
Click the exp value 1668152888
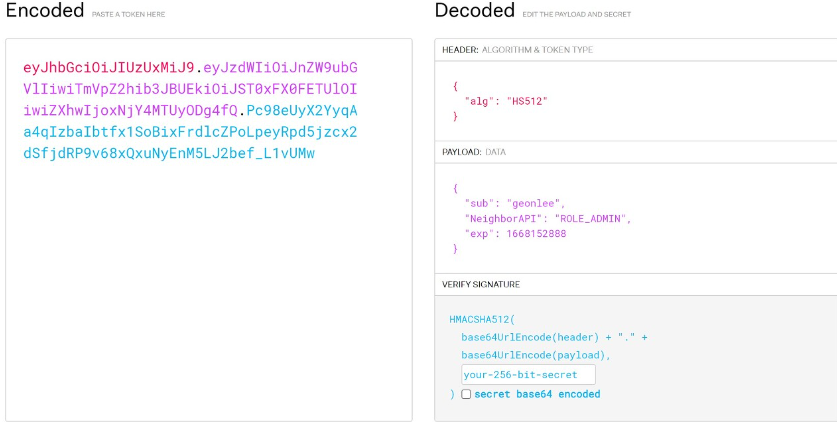[536, 234]
